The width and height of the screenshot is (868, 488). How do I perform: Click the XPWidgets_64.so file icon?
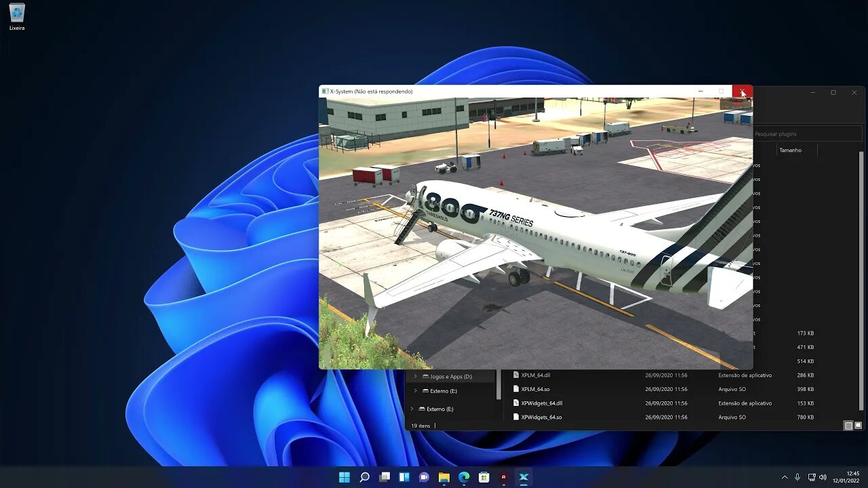(516, 417)
